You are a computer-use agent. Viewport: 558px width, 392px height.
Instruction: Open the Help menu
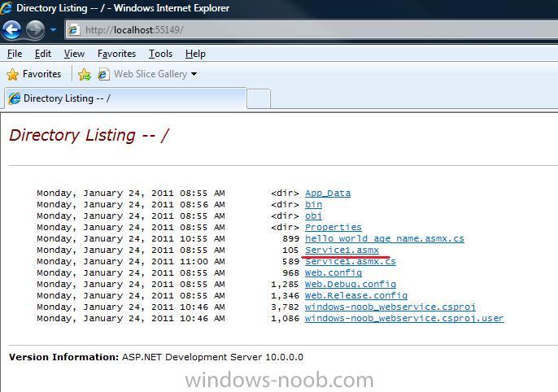pos(195,54)
